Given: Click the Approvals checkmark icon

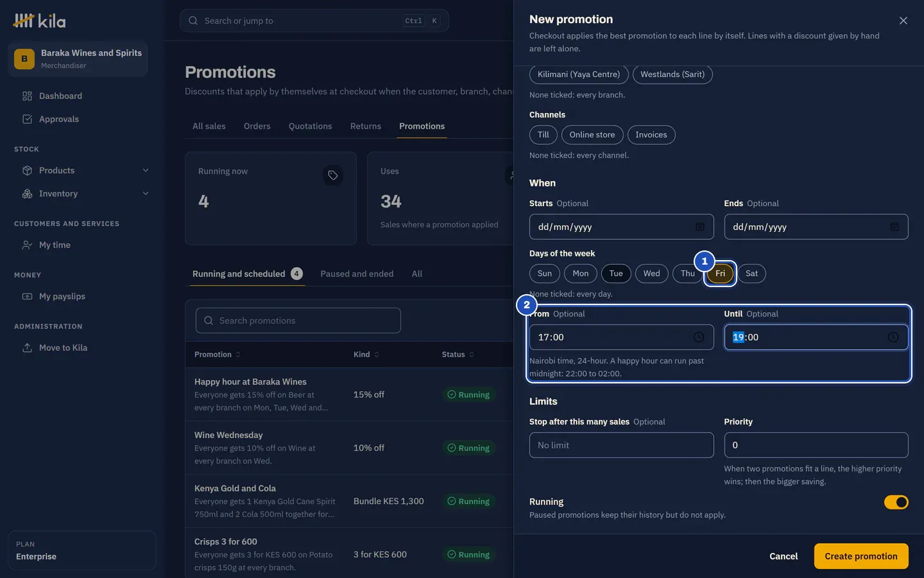Looking at the screenshot, I should pos(27,119).
